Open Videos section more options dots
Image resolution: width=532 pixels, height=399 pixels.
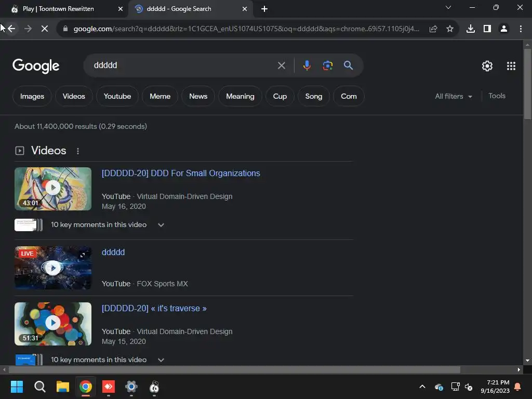(78, 151)
